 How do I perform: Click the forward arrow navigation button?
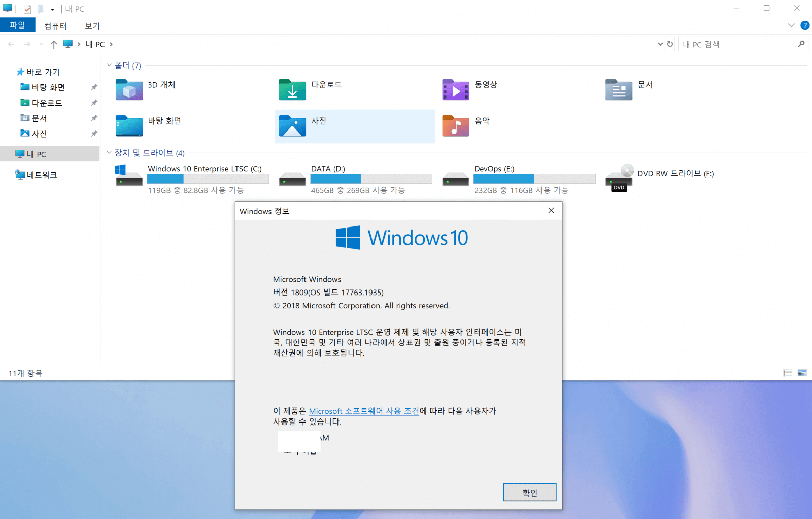coord(27,44)
